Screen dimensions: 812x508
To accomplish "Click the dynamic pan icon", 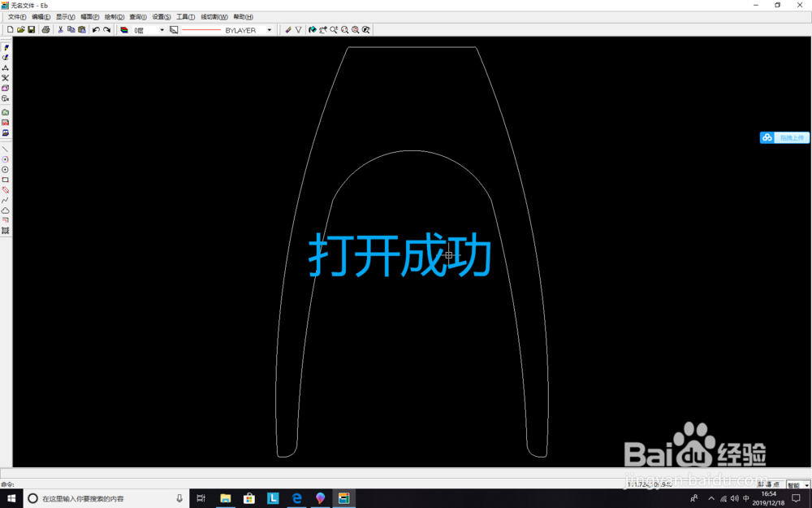I will pyautogui.click(x=323, y=30).
